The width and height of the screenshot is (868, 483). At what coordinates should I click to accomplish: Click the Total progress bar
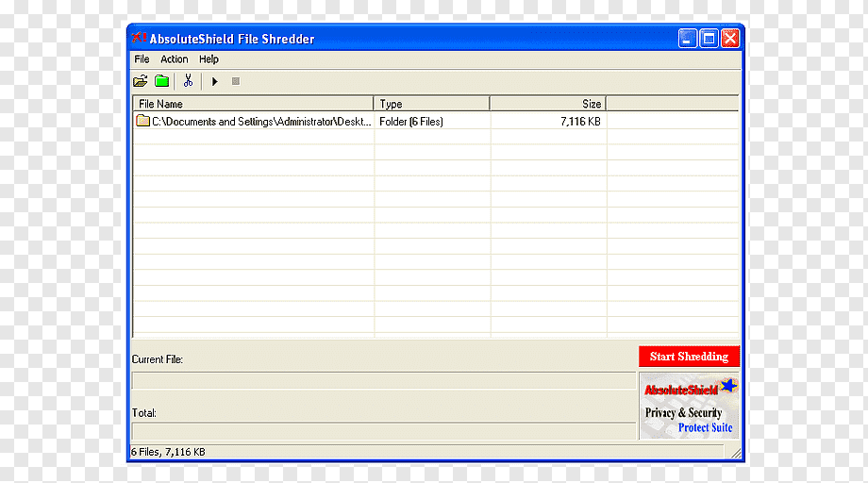(x=384, y=431)
